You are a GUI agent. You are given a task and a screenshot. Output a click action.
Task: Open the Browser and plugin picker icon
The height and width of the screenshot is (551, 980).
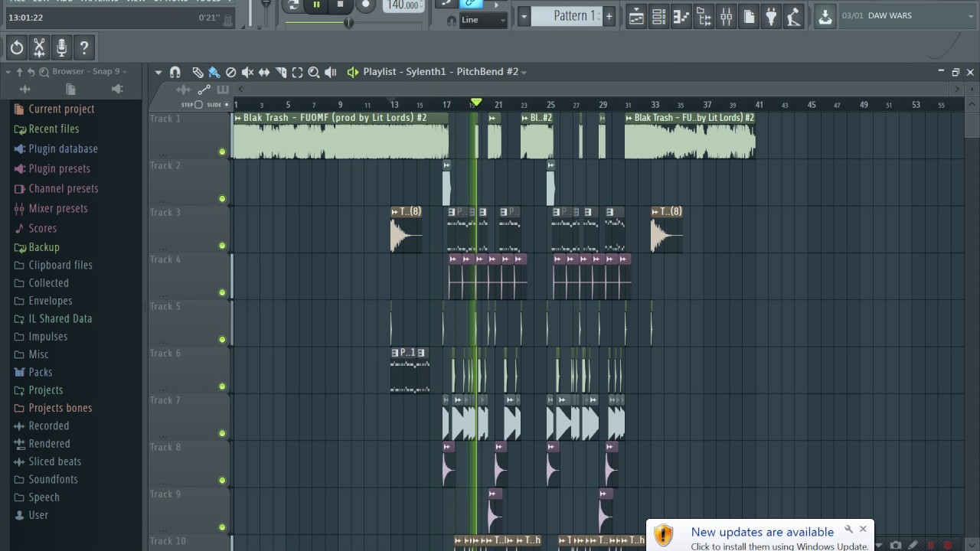click(704, 16)
